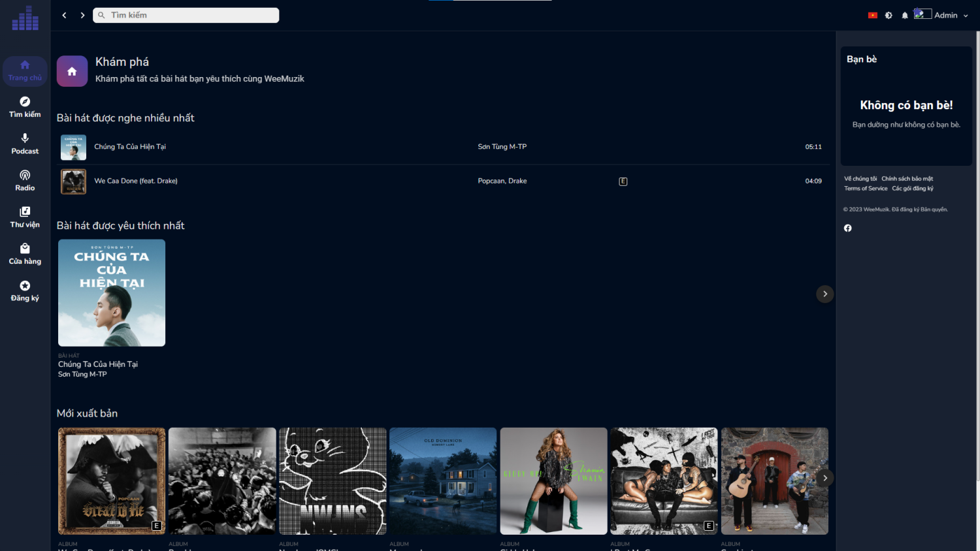Click the page vertical scrollbar
This screenshot has height=551, width=980.
tap(977, 261)
